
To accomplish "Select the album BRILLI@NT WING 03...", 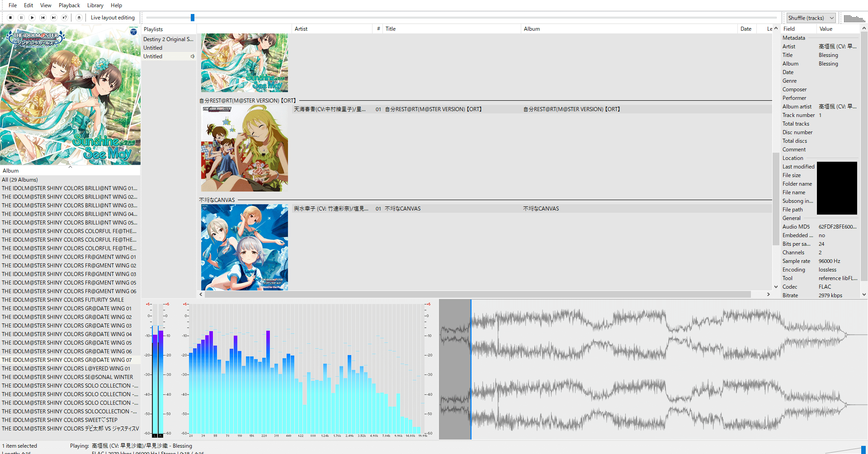I will (x=70, y=206).
